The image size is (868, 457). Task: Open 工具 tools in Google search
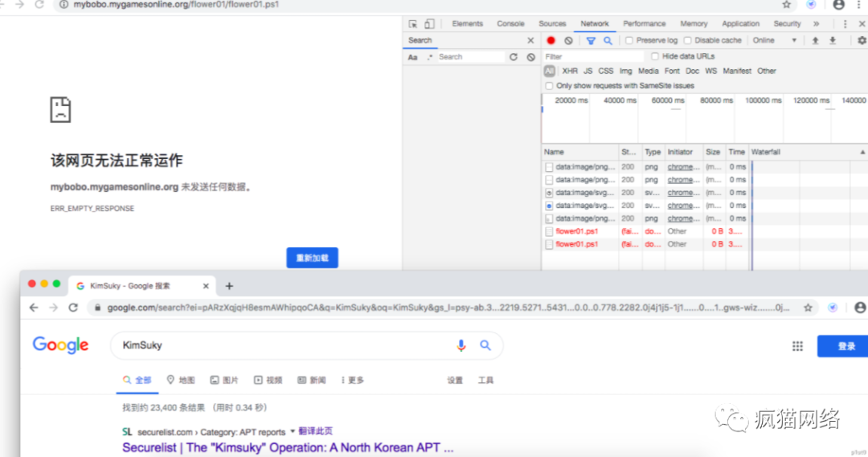485,380
